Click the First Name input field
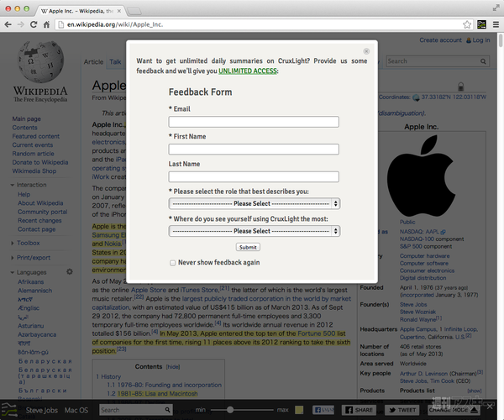Viewport: 504px width, 420px height. click(254, 150)
